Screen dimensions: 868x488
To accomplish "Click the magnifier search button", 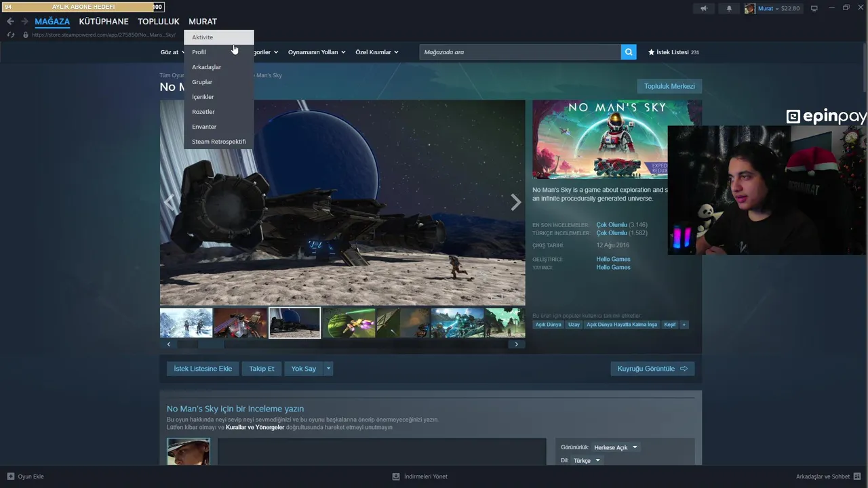I will coord(629,52).
